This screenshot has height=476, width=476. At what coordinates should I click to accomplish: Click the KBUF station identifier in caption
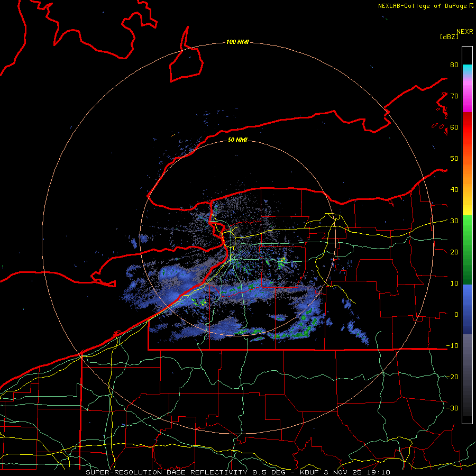310,472
